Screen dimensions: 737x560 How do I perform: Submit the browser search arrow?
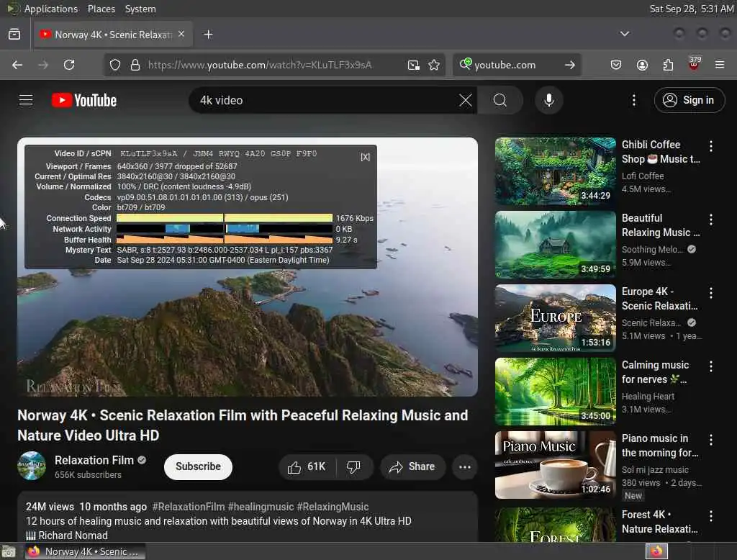570,65
